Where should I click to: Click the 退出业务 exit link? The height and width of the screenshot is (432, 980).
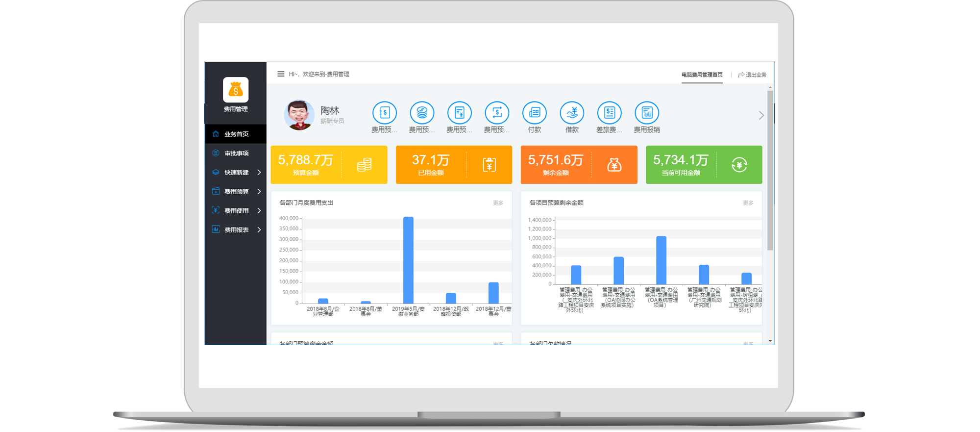pos(752,75)
